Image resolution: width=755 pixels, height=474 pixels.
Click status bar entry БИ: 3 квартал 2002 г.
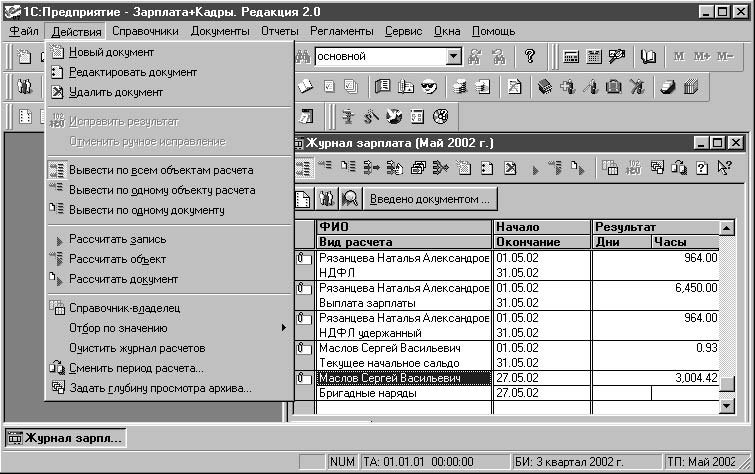tap(585, 461)
